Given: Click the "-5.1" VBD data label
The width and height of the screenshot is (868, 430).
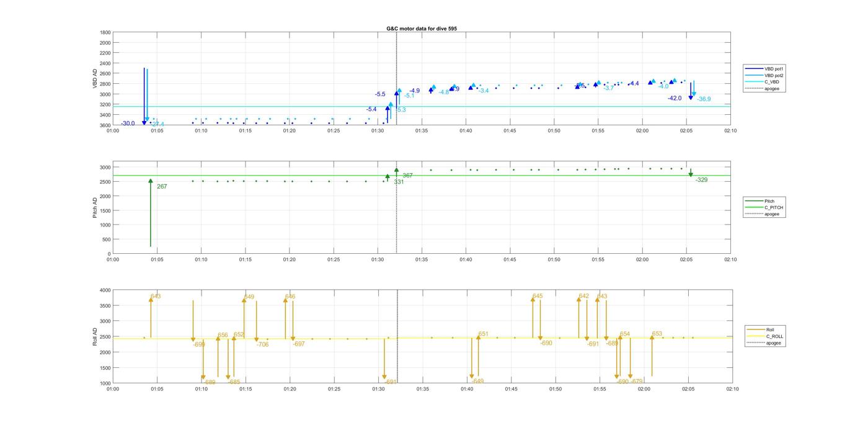Looking at the screenshot, I should (x=409, y=96).
